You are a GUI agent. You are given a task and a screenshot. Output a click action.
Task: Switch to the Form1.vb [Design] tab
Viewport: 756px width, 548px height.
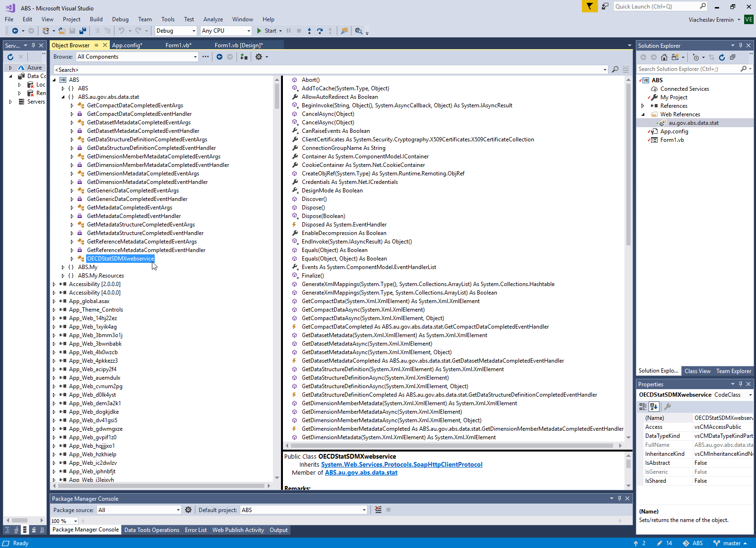click(238, 45)
